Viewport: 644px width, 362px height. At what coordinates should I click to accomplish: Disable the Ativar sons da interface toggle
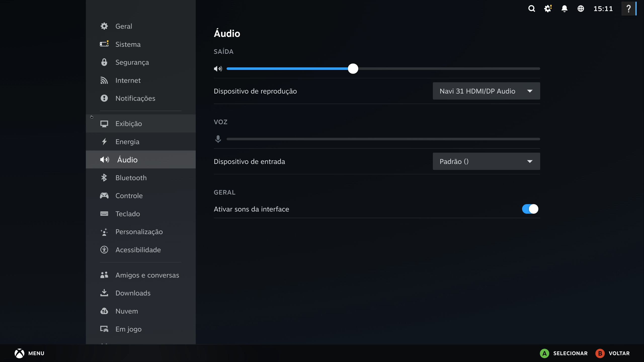click(x=530, y=209)
